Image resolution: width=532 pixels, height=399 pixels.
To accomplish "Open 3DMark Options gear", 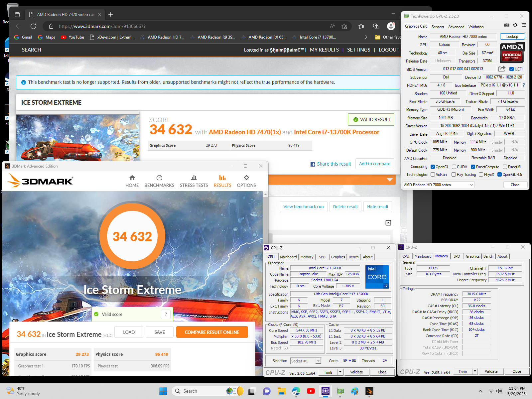I will 246,181.
